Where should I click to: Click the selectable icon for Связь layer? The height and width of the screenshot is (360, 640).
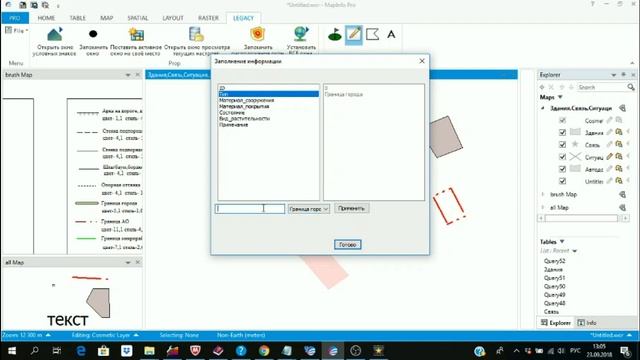(619, 144)
